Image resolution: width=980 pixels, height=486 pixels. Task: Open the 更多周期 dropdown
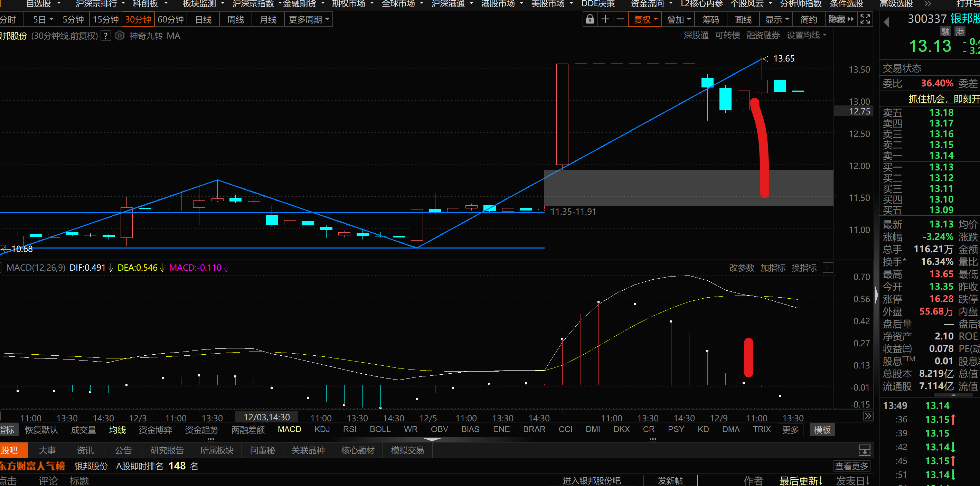coord(309,19)
